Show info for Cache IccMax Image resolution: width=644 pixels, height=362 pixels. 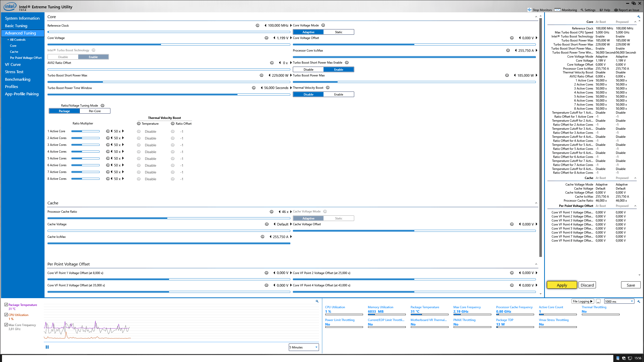coord(262,237)
